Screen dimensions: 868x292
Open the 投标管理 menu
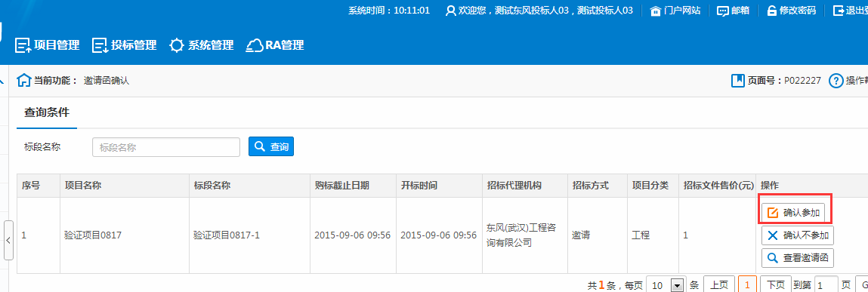(x=125, y=45)
